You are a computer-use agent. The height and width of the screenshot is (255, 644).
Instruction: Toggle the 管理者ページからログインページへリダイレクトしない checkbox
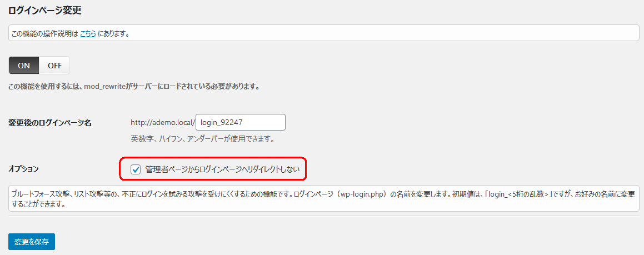click(136, 169)
